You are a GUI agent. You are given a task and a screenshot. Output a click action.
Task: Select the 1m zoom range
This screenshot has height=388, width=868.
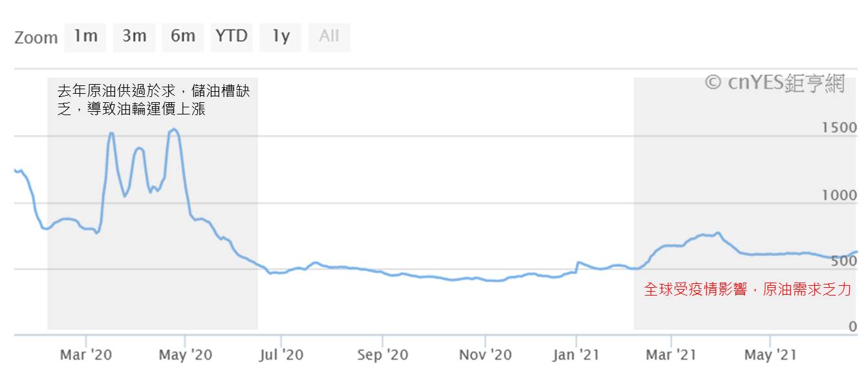click(x=85, y=37)
